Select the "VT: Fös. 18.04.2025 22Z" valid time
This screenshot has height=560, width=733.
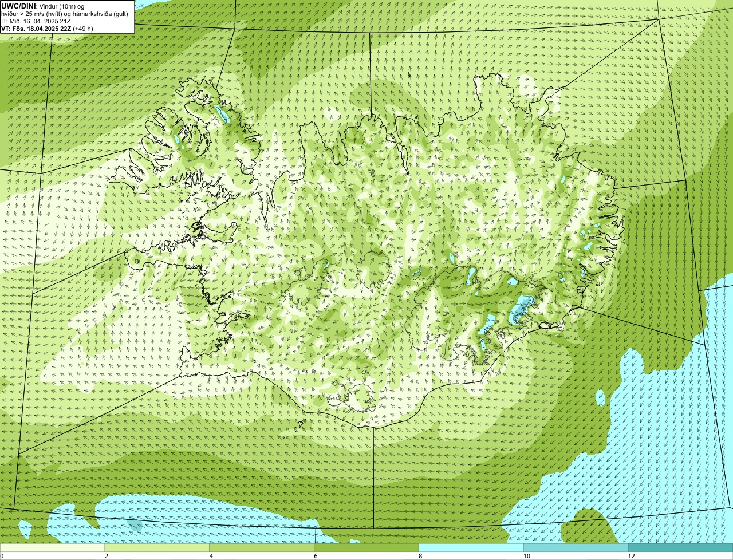tap(37, 29)
